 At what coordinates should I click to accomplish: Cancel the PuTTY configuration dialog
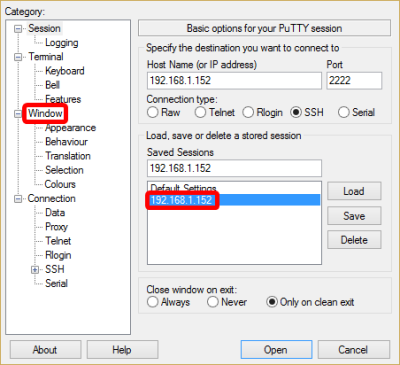tap(354, 350)
